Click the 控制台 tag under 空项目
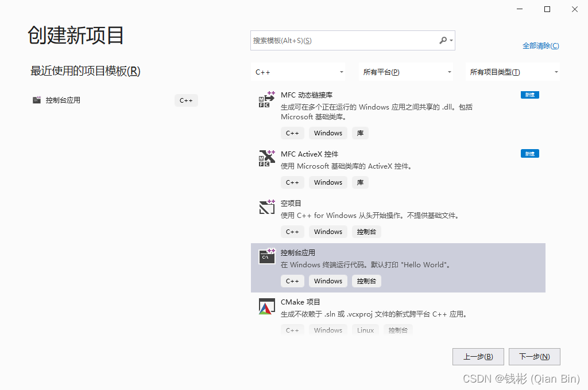This screenshot has height=390, width=588. pyautogui.click(x=366, y=232)
